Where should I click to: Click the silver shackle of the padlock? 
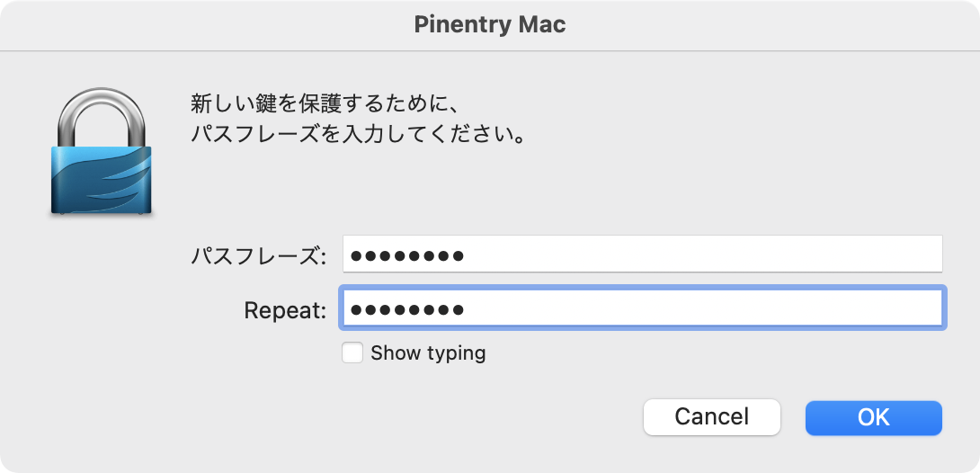[102, 118]
